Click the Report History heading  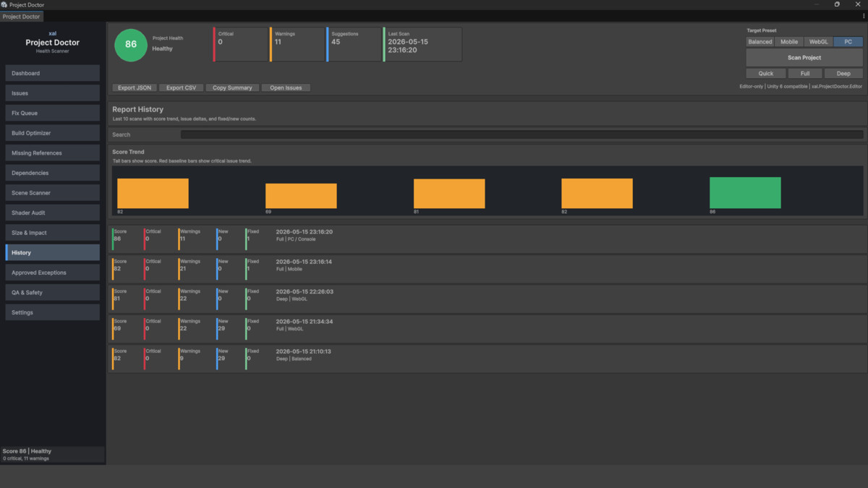[138, 109]
